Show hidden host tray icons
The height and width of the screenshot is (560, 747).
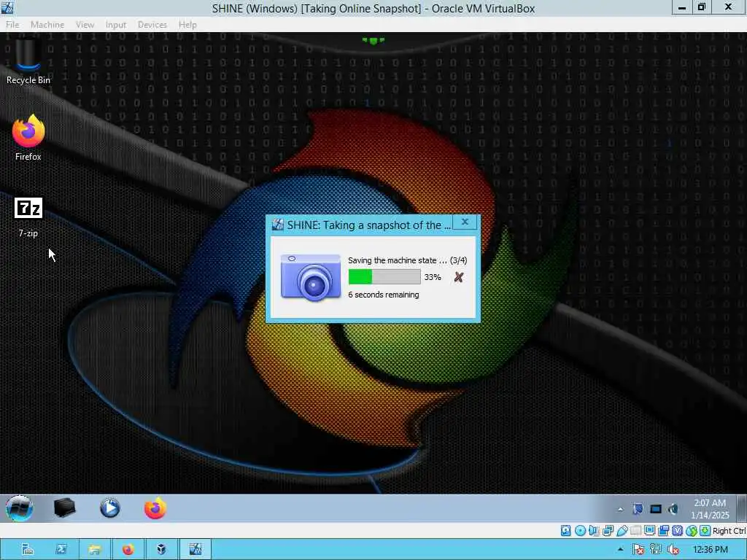[x=620, y=550]
